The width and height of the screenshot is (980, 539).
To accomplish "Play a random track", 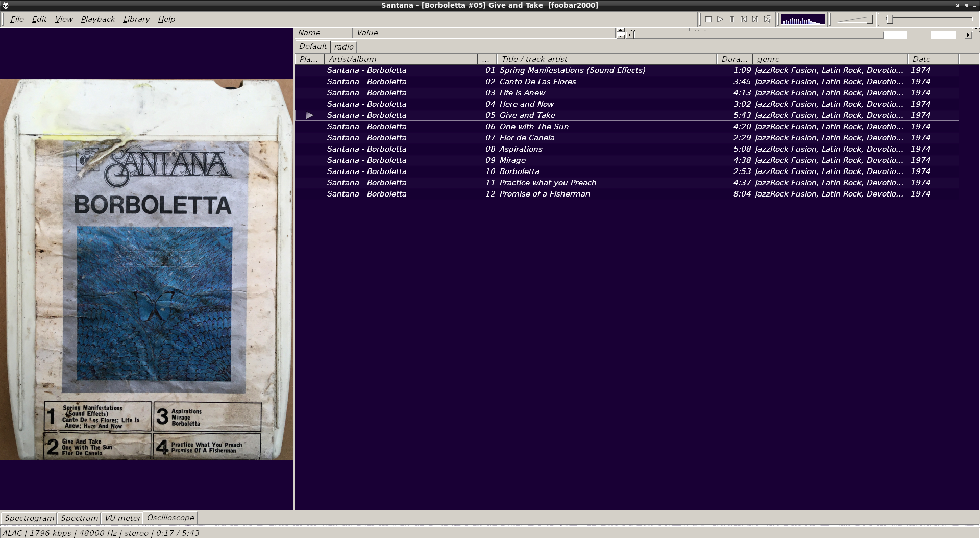I will [x=767, y=19].
